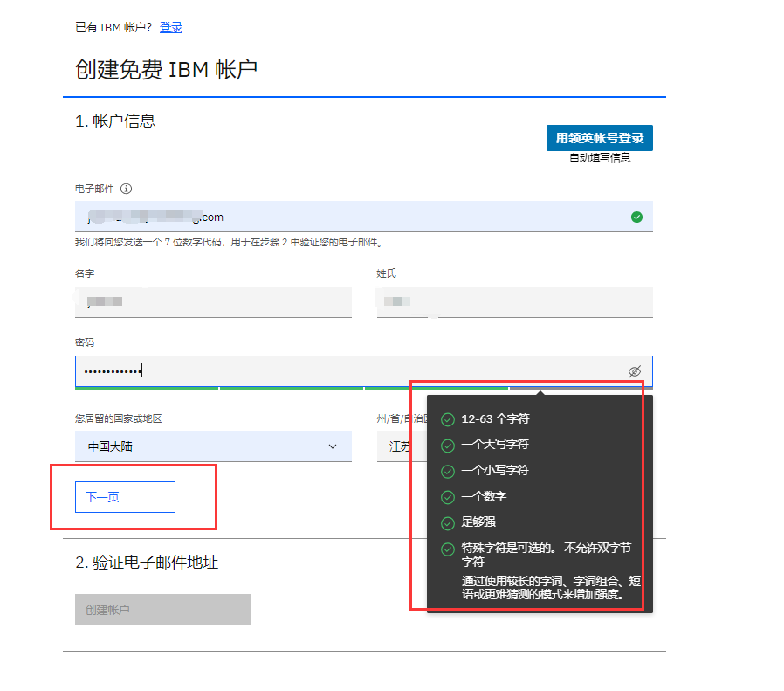Click the checkmark next to 一个数字
This screenshot has width=784, height=691.
(x=447, y=495)
